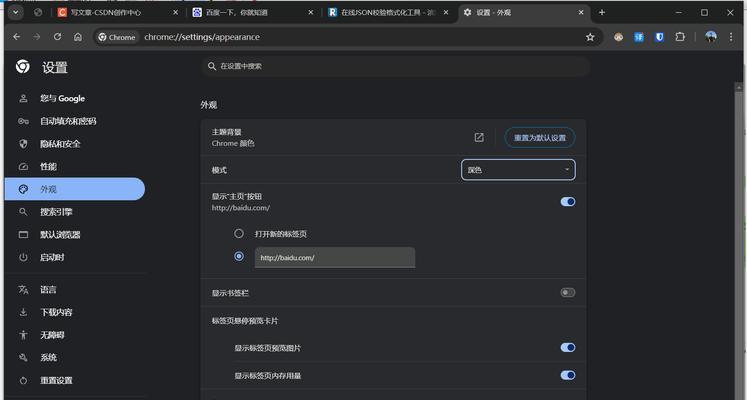Open the Chrome three-dot menu
The width and height of the screenshot is (747, 400).
pos(731,37)
